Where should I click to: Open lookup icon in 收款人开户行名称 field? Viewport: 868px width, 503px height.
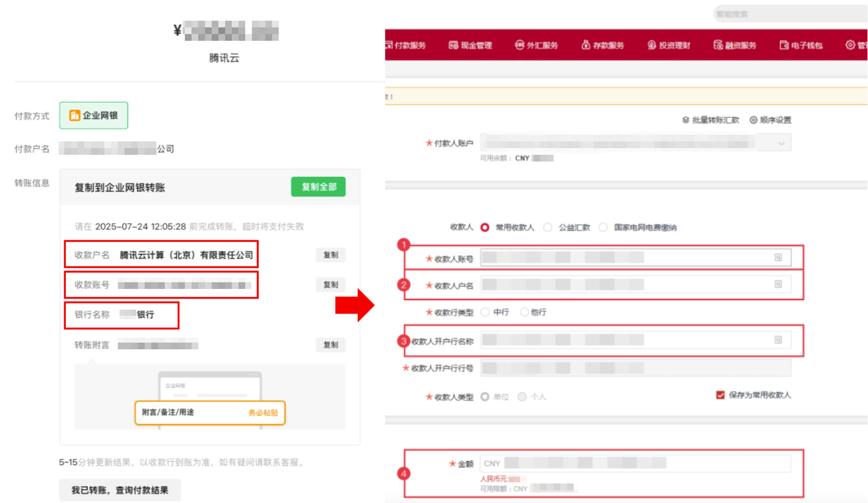coord(778,339)
